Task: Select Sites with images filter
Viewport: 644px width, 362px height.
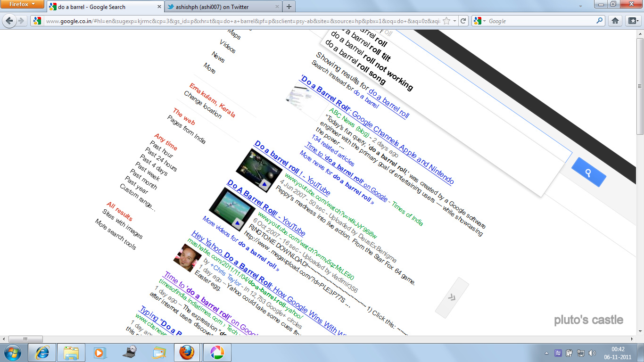Action: [123, 224]
